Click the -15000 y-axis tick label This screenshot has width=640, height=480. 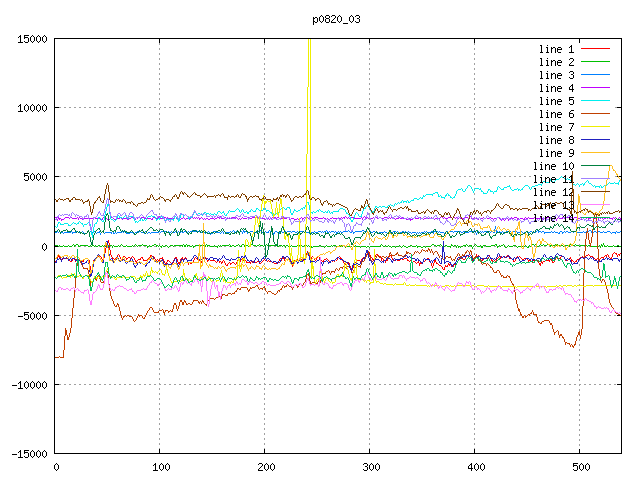(x=29, y=454)
